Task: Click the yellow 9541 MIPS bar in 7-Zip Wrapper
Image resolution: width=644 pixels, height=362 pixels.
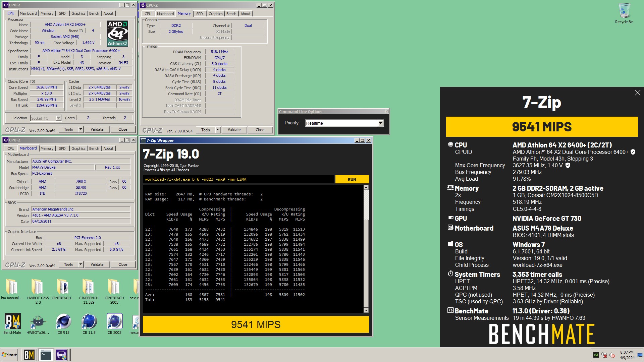Action: tap(256, 324)
